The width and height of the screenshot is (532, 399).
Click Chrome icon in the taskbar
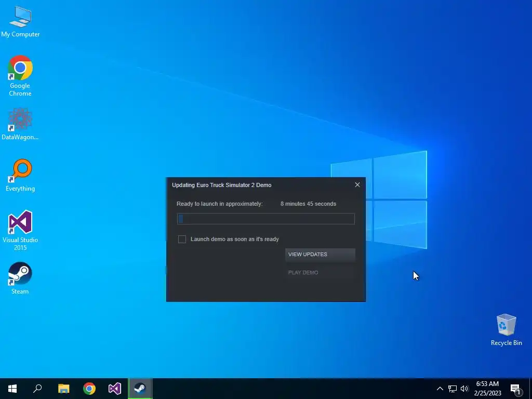(x=89, y=389)
